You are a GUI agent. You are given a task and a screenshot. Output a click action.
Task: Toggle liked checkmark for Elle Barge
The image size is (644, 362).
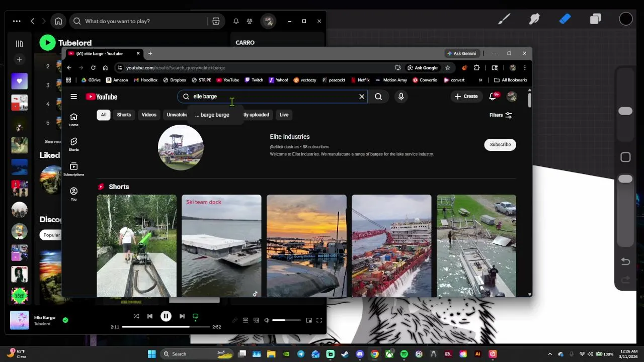[65, 320]
